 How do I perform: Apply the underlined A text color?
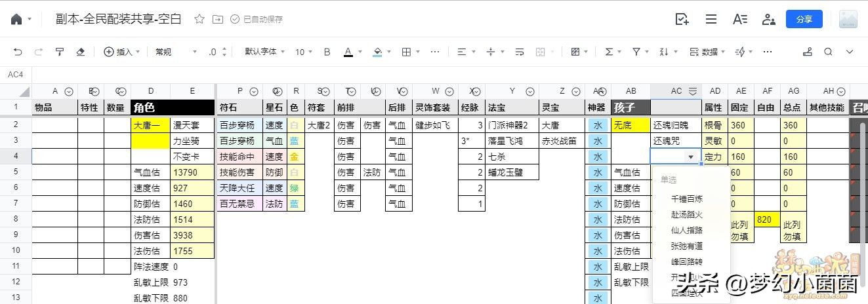348,52
